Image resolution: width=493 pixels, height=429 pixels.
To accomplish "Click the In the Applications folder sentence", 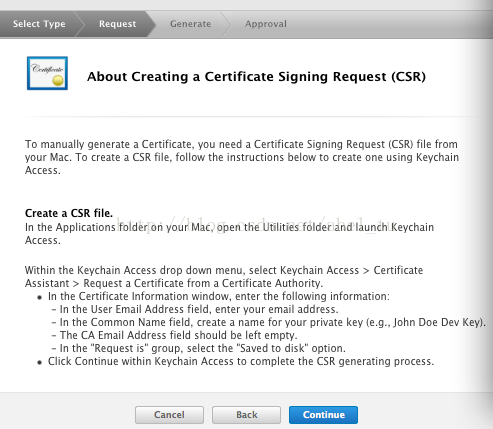I will coord(229,233).
